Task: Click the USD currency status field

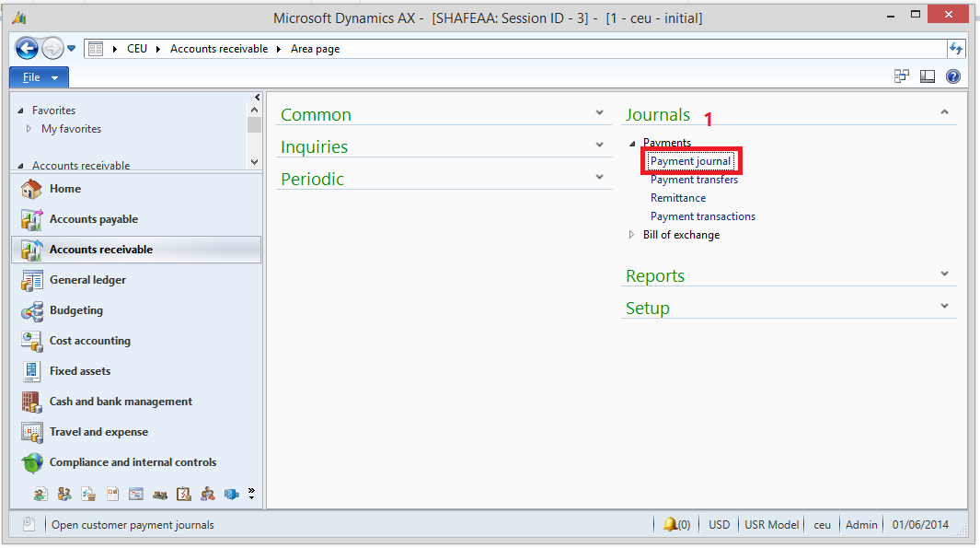Action: [719, 525]
